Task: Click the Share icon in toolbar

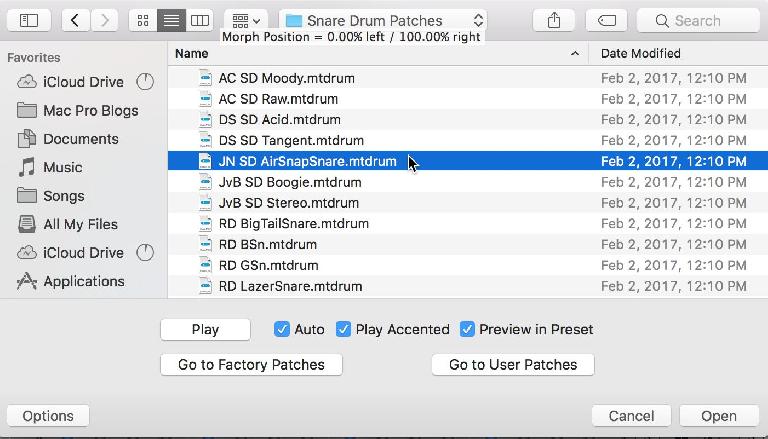Action: tap(553, 21)
